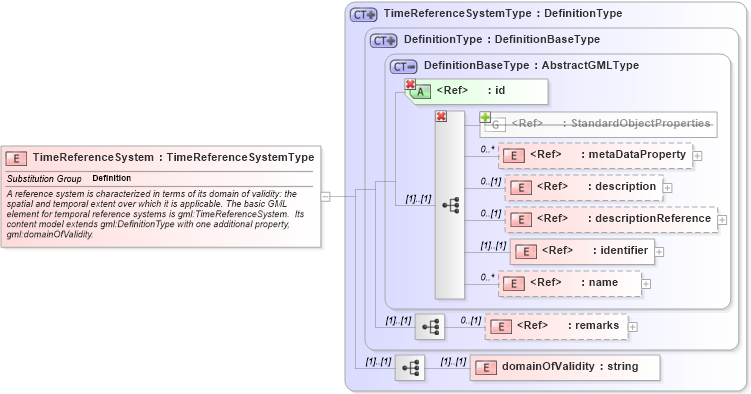Expand the description element
The width and height of the screenshot is (751, 394).
[x=668, y=188]
